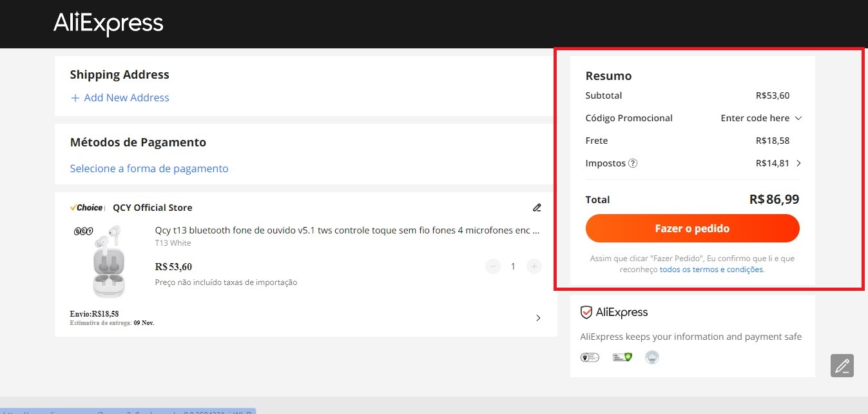
Task: Click the Fazer o pedido button
Action: click(x=692, y=228)
